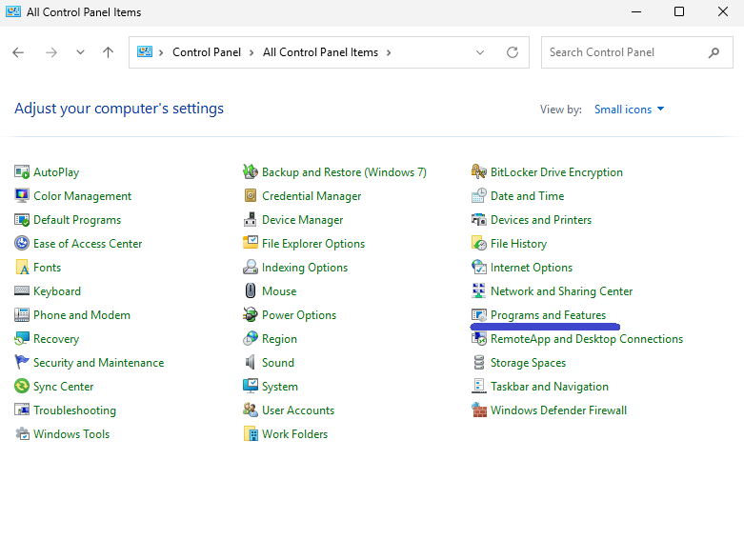This screenshot has height=560, width=744.
Task: Go up one level with Up arrow
Action: (108, 52)
